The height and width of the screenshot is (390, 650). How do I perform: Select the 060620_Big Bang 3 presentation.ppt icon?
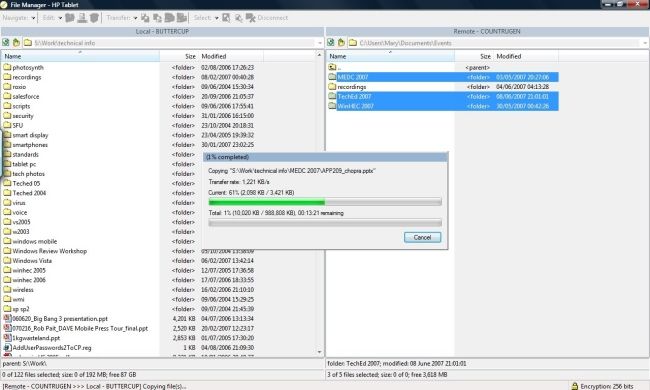(x=7, y=318)
